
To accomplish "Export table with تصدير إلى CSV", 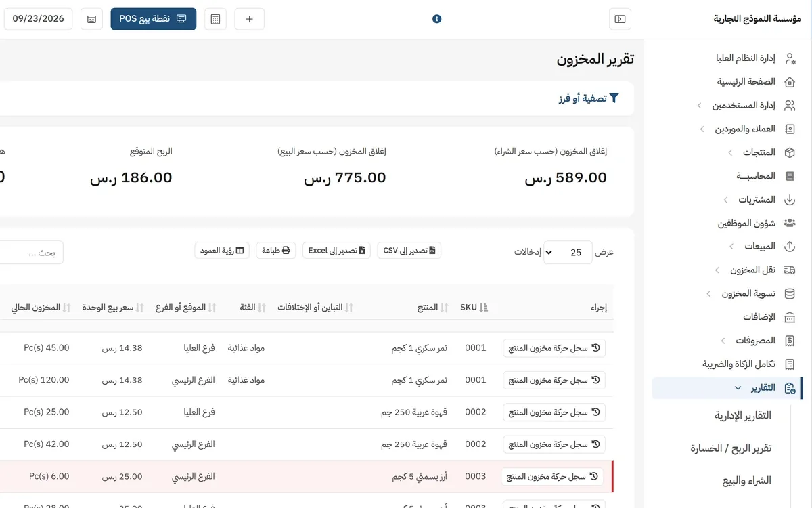I will (409, 250).
